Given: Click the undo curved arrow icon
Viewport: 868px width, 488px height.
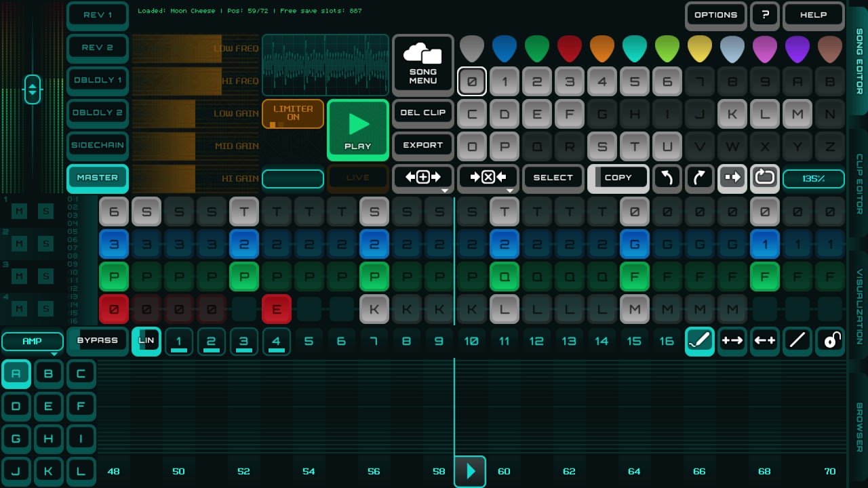Looking at the screenshot, I should tap(667, 178).
